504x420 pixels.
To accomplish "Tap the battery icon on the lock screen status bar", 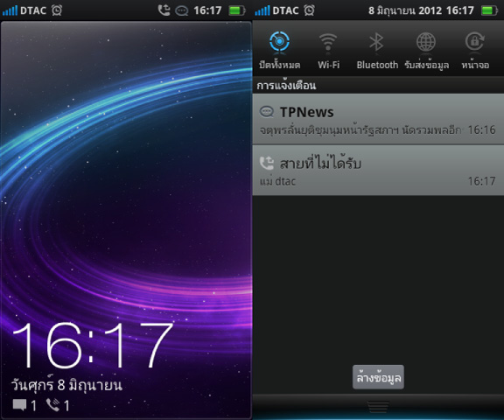I will coord(237,10).
